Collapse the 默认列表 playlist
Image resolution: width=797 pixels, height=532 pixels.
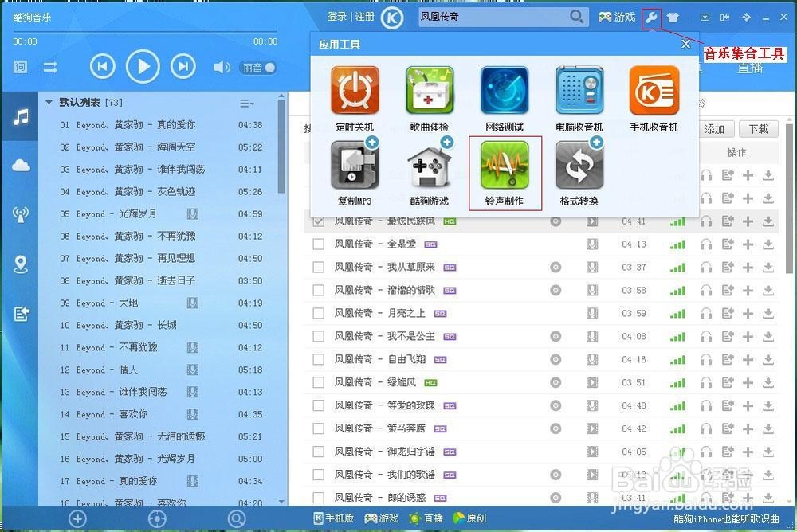tap(49, 102)
